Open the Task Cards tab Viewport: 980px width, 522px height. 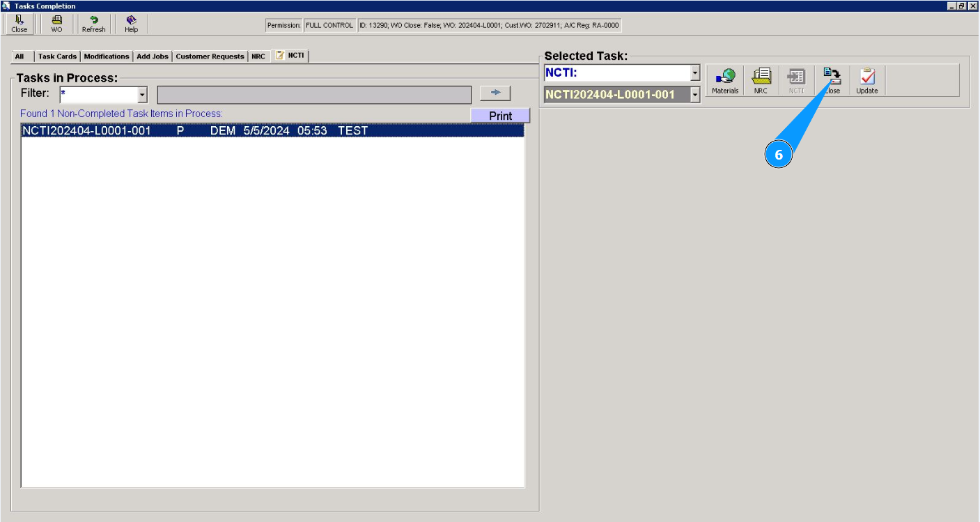[57, 56]
